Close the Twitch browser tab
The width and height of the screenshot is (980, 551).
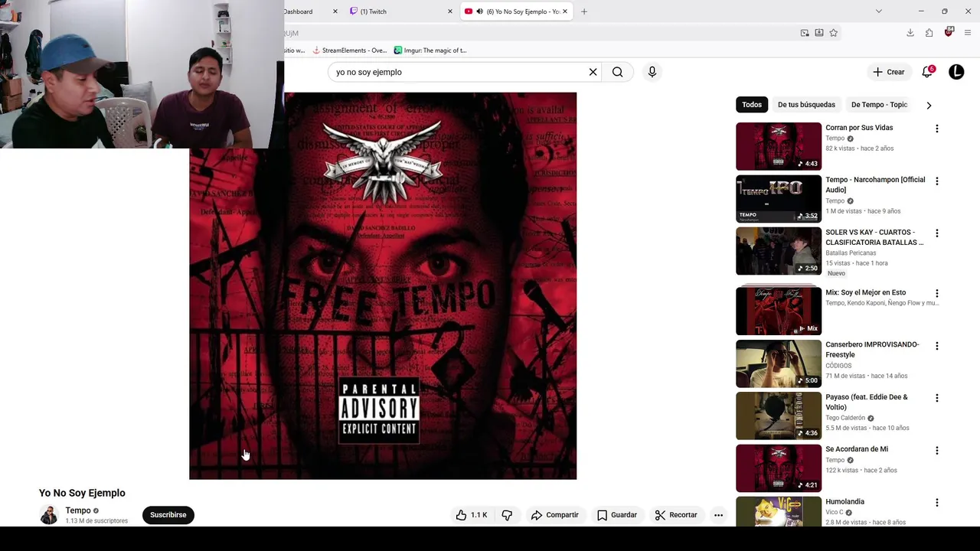[450, 11]
